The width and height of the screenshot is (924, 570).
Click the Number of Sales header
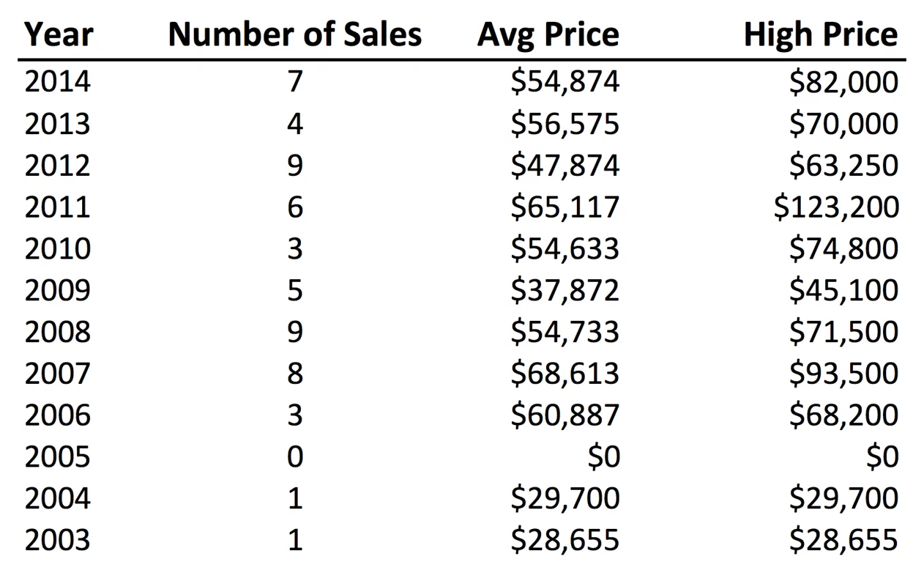click(295, 35)
